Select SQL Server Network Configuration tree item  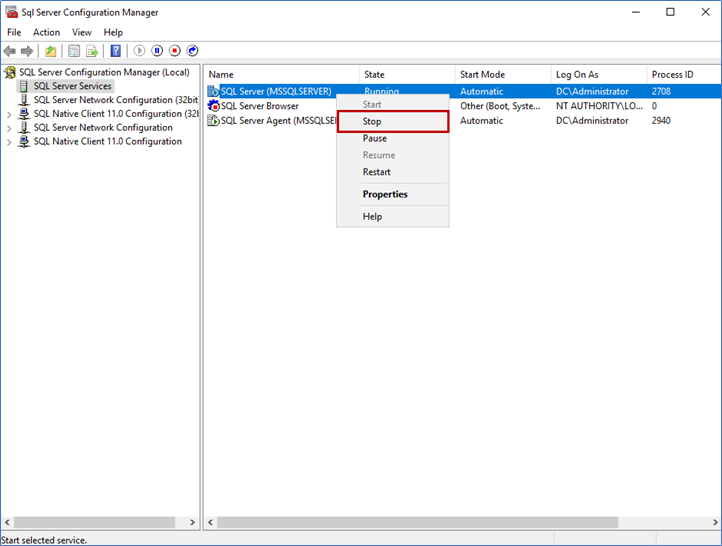tap(103, 128)
